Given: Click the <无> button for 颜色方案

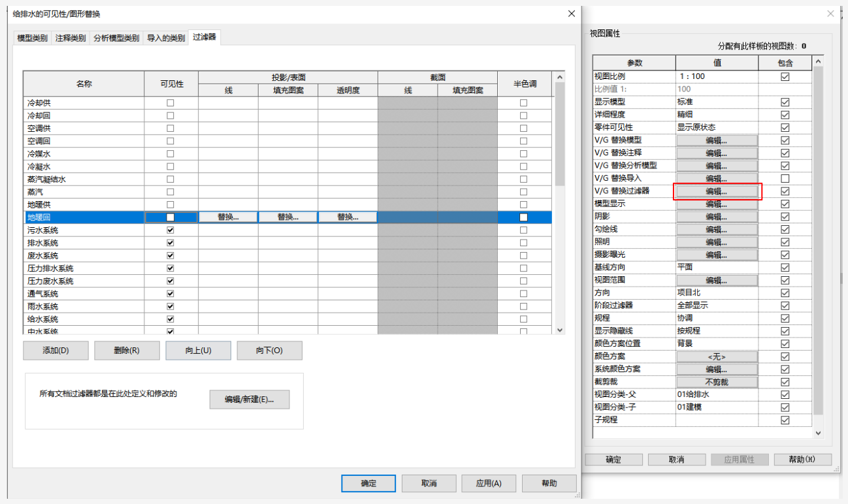Looking at the screenshot, I should coord(717,357).
